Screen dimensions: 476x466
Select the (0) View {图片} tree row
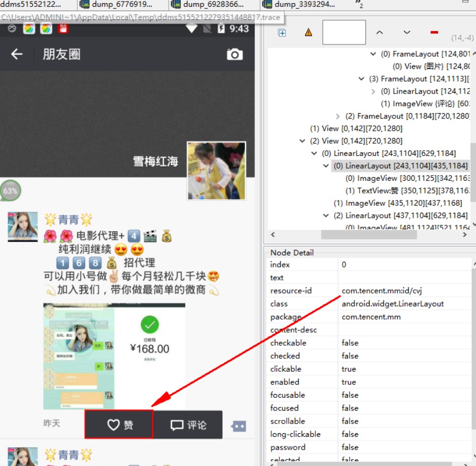pyautogui.click(x=431, y=66)
